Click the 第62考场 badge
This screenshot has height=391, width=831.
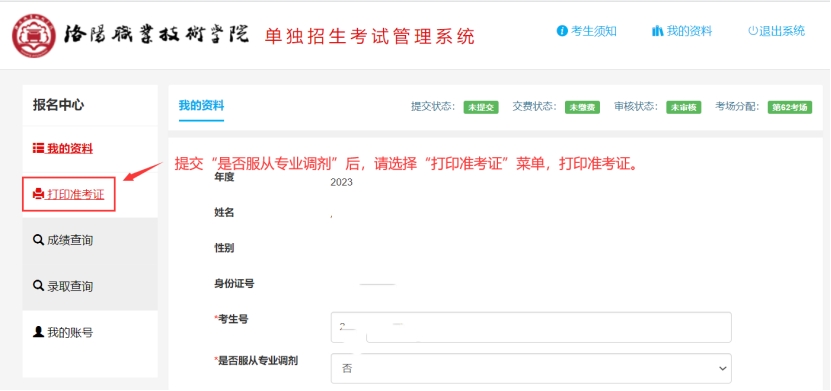(x=790, y=107)
